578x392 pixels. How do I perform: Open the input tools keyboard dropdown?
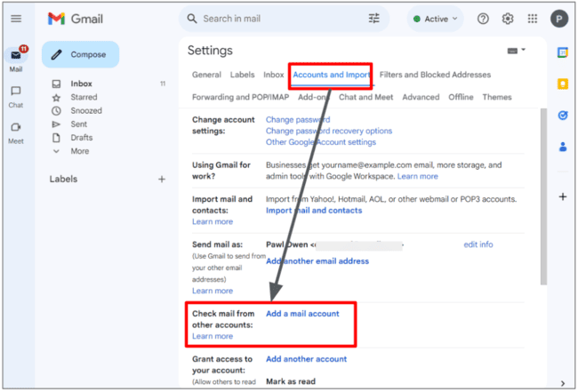point(516,51)
